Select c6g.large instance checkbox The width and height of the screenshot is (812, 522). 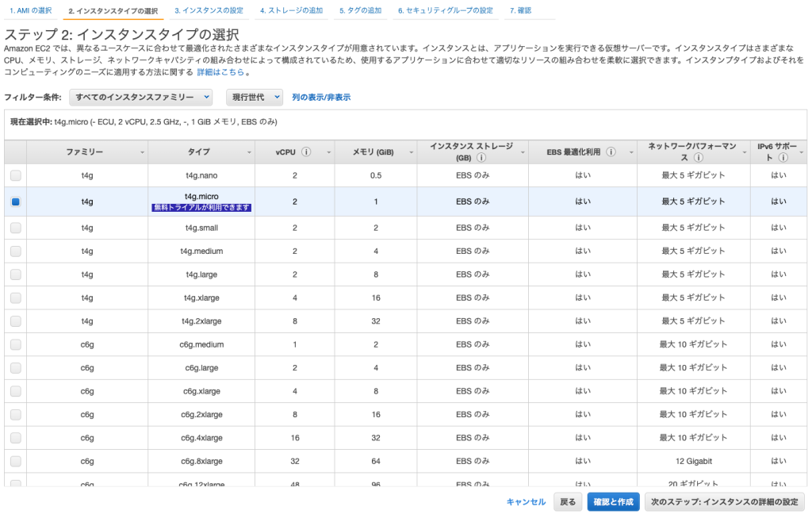[16, 367]
